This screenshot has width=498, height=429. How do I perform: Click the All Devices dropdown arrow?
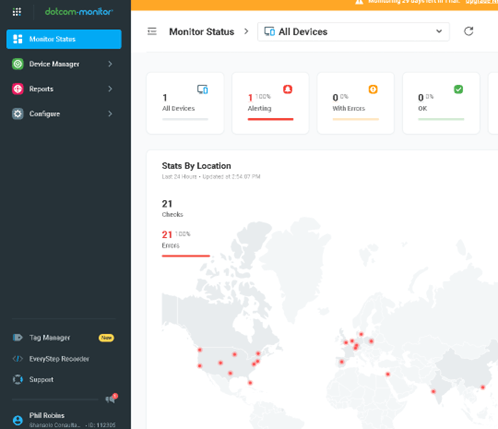pyautogui.click(x=439, y=31)
